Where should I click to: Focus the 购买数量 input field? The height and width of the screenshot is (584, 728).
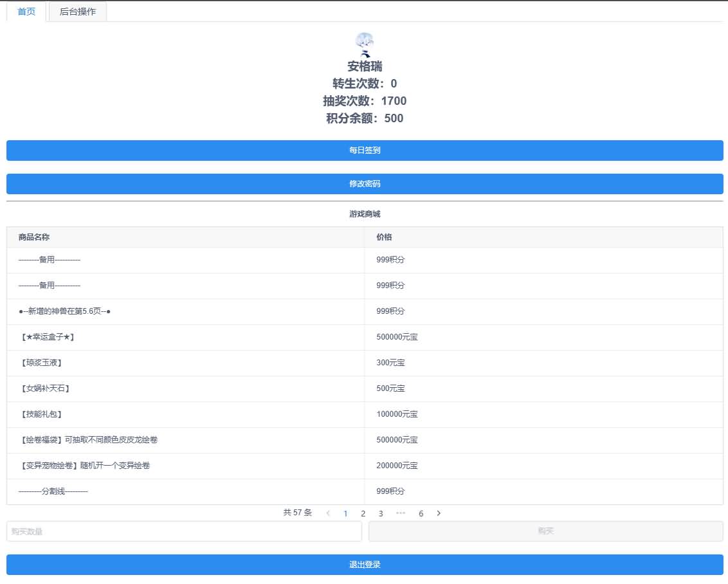click(x=184, y=531)
